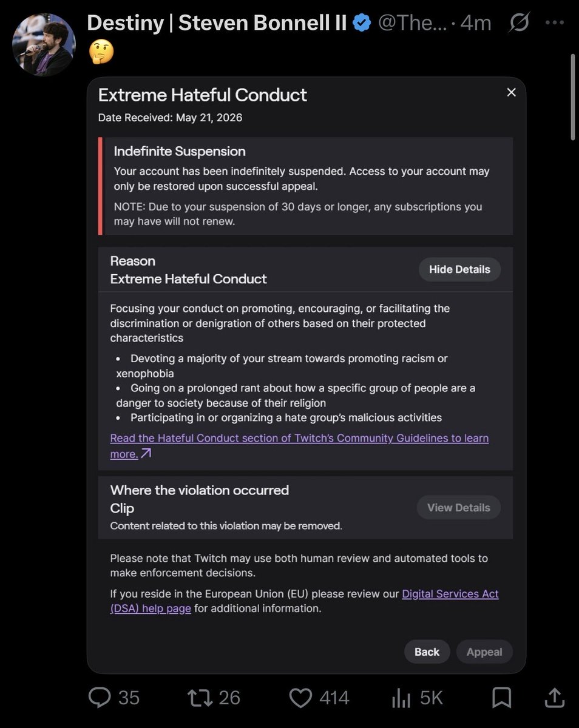
Task: Click the repost count 26
Action: pyautogui.click(x=229, y=698)
